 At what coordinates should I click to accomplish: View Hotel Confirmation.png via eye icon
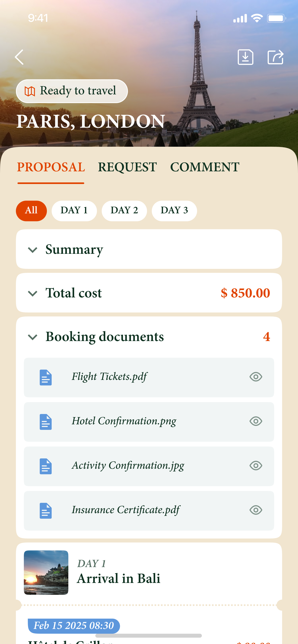[x=256, y=421]
